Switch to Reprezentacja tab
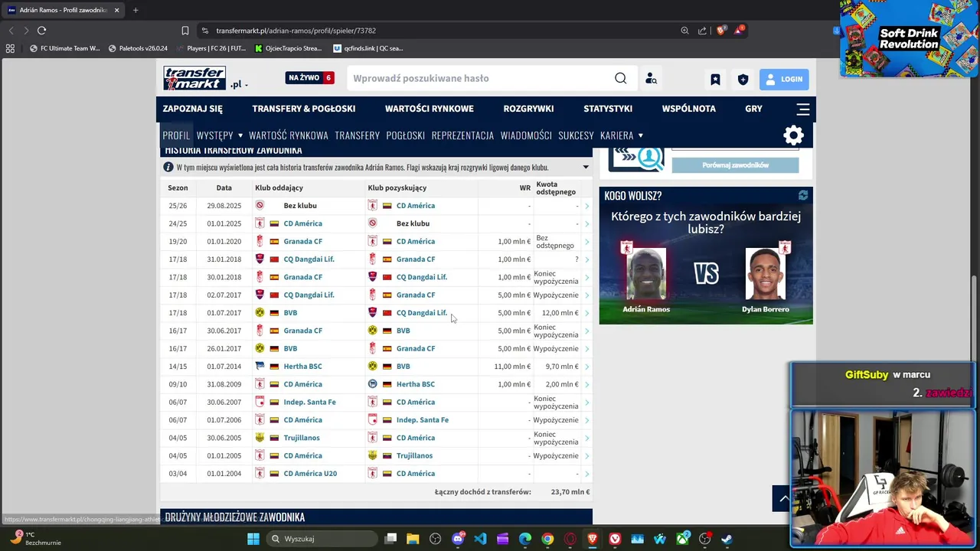The image size is (980, 551). pos(462,135)
